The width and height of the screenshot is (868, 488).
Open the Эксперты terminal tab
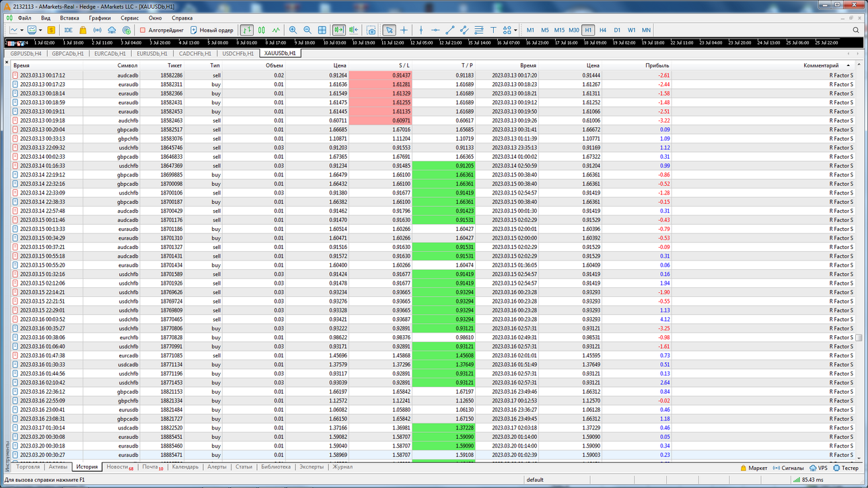tap(312, 466)
